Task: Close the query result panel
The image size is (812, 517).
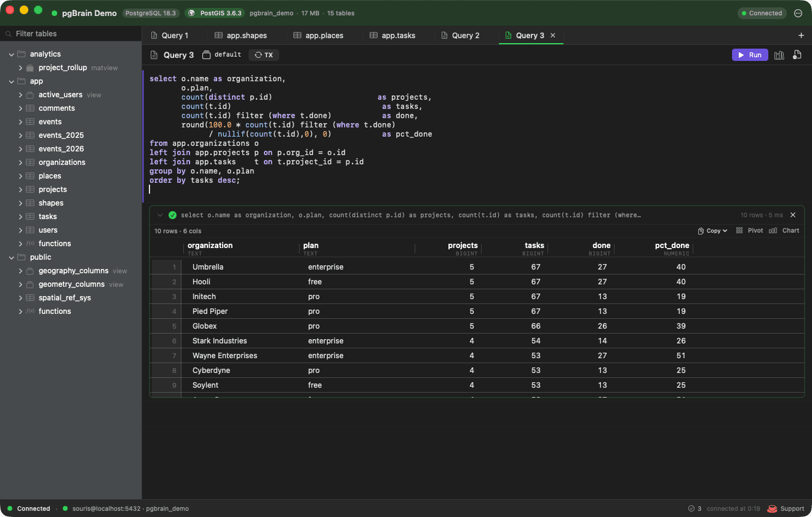Action: (793, 215)
